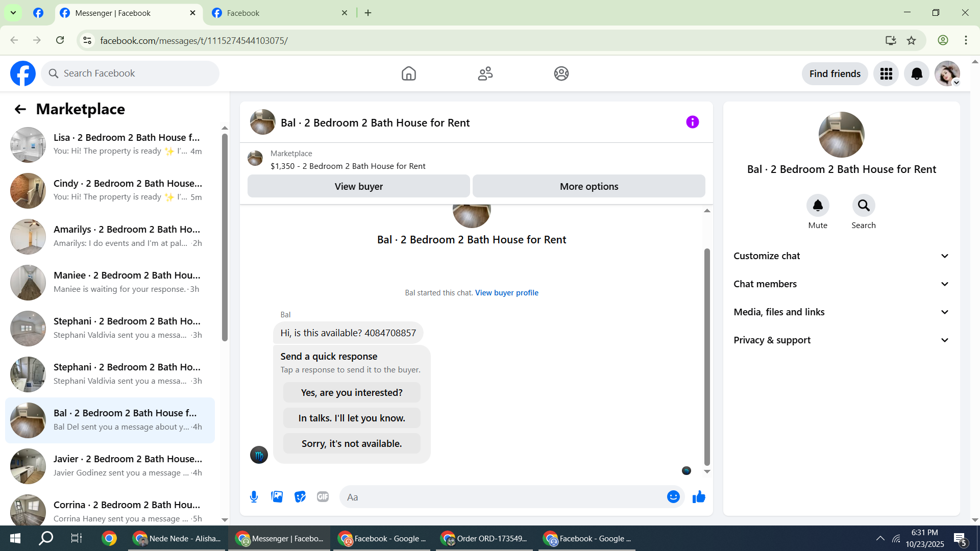This screenshot has width=980, height=551.
Task: Search within the conversation
Action: [x=863, y=206]
